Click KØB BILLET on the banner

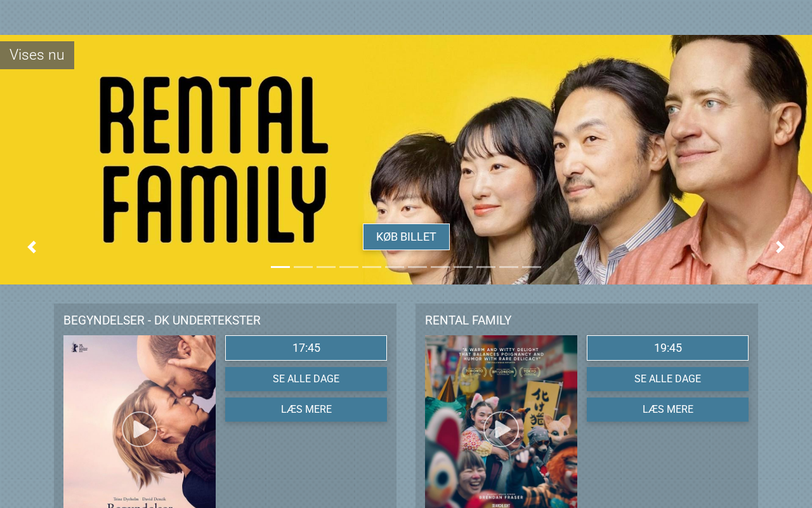pos(406,237)
